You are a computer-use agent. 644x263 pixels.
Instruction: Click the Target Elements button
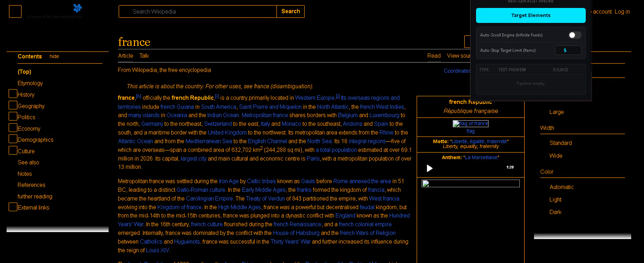pyautogui.click(x=531, y=15)
